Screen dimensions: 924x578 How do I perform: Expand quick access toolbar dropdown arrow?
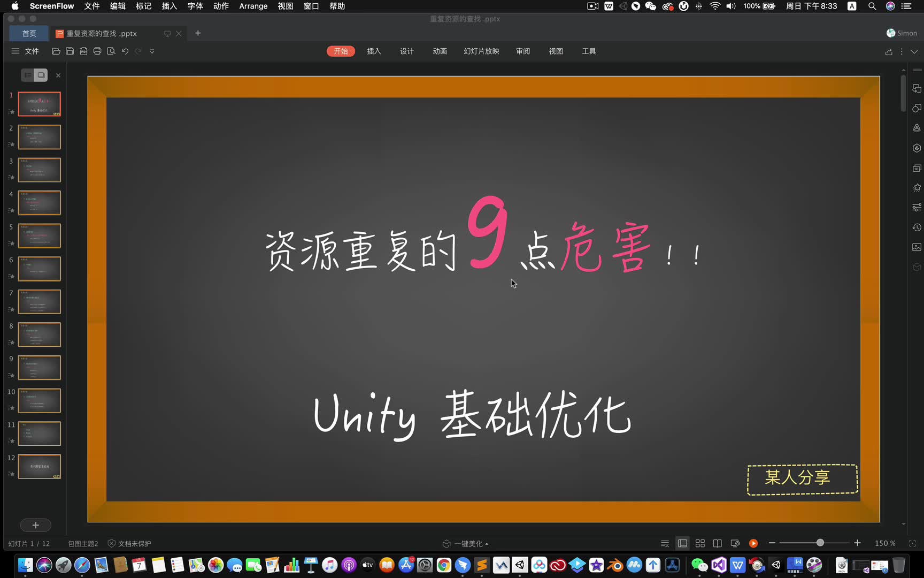pyautogui.click(x=152, y=51)
